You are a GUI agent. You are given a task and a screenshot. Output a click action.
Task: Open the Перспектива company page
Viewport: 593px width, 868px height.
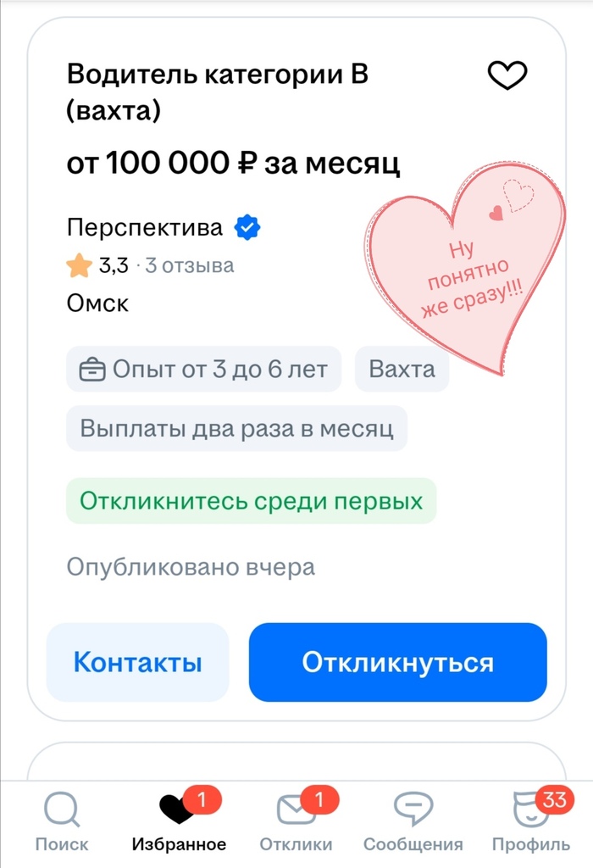[x=145, y=227]
